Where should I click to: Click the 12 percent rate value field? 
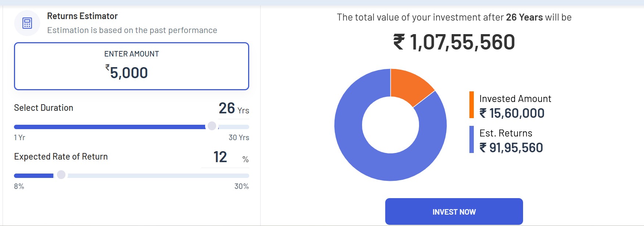[x=220, y=157]
